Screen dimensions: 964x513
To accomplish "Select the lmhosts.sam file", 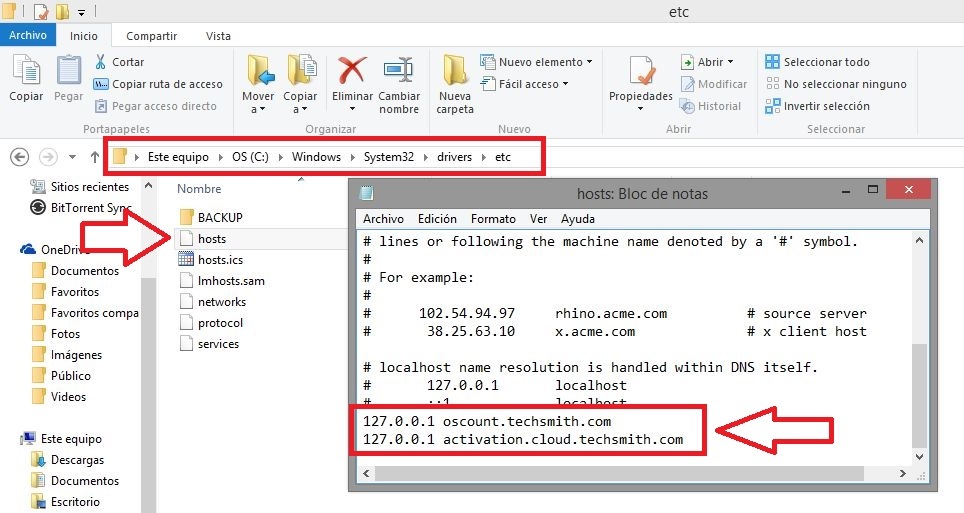I will tap(222, 280).
